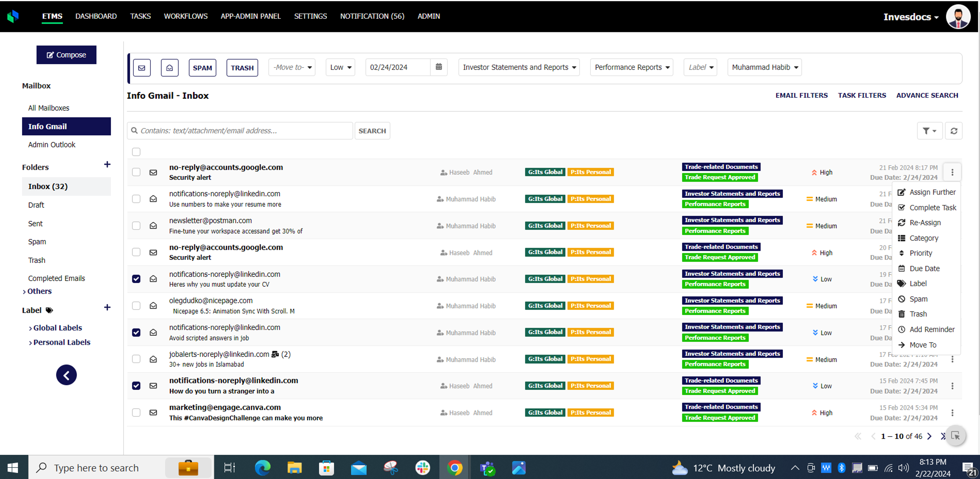
Task: Click the Invesdocs logo icon
Action: (x=13, y=16)
